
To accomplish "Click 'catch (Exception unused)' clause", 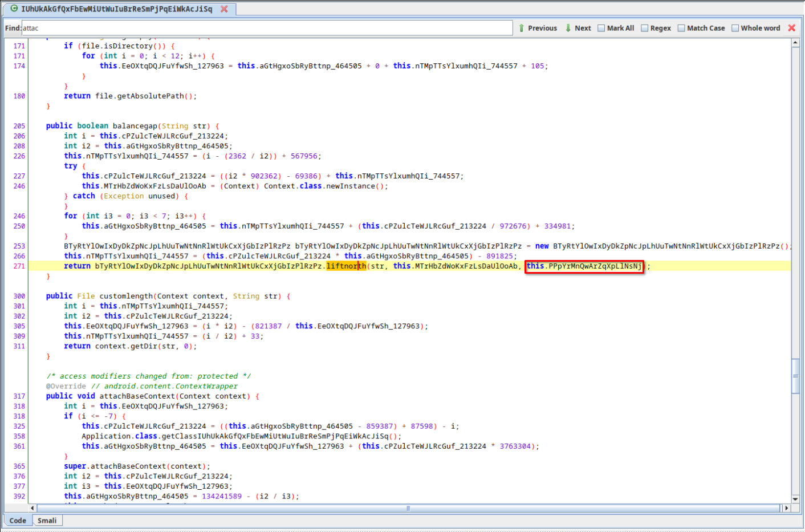I will tap(125, 196).
